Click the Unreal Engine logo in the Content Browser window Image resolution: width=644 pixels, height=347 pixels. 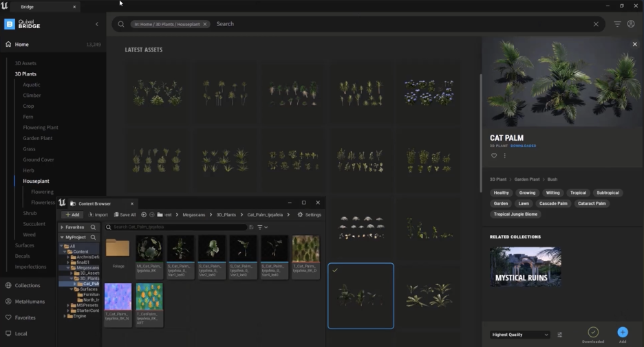click(62, 203)
